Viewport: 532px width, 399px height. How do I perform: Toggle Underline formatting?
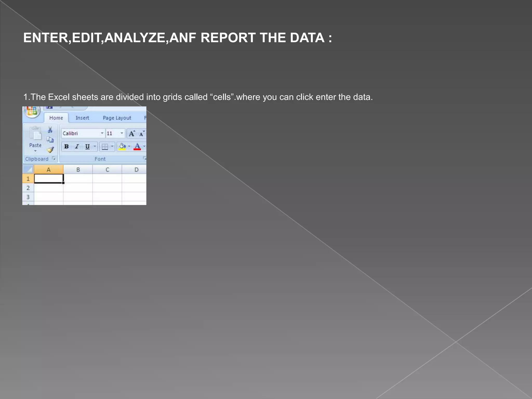pyautogui.click(x=88, y=147)
